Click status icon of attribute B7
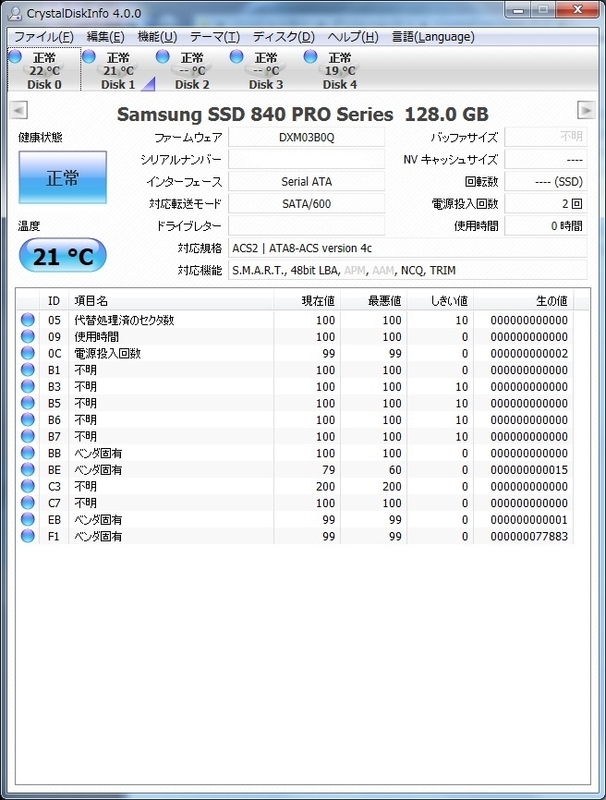 tap(28, 436)
